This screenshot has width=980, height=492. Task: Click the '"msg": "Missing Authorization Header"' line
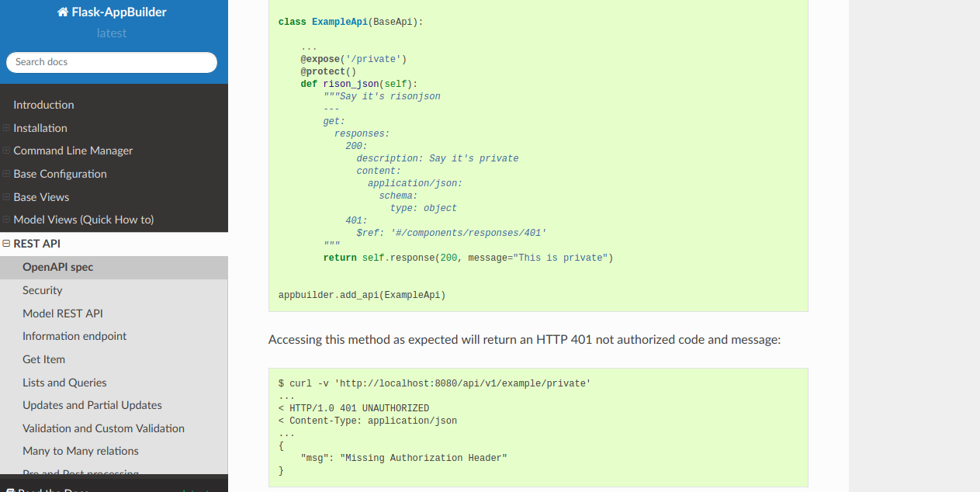click(x=404, y=458)
